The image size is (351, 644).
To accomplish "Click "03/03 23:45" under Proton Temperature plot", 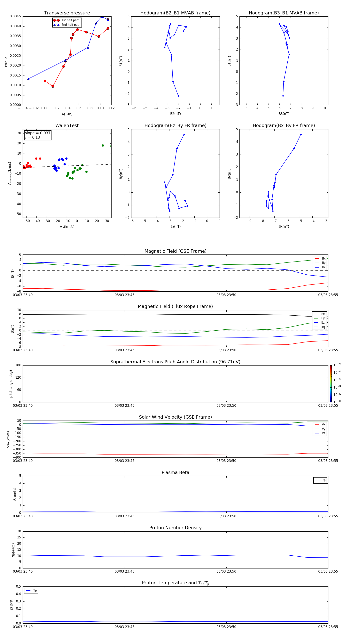I will pos(124,627).
